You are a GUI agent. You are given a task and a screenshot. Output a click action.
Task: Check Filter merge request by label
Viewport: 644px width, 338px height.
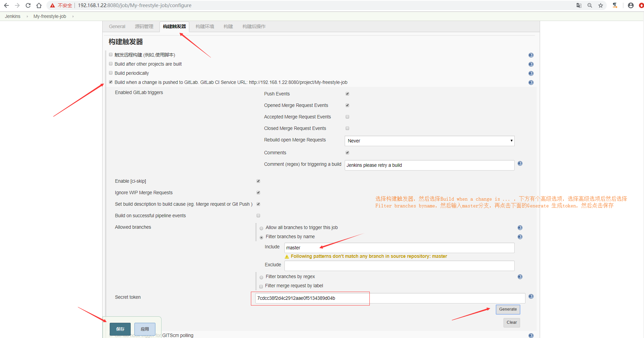coord(261,287)
